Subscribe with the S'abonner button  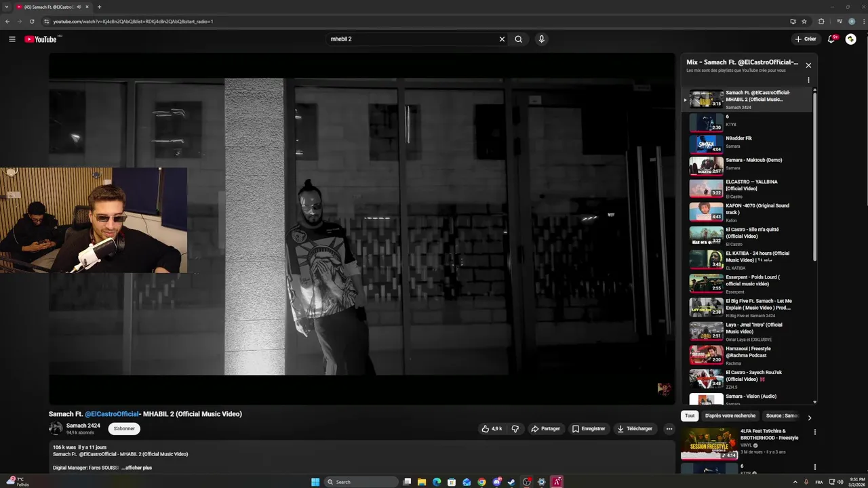[124, 428]
